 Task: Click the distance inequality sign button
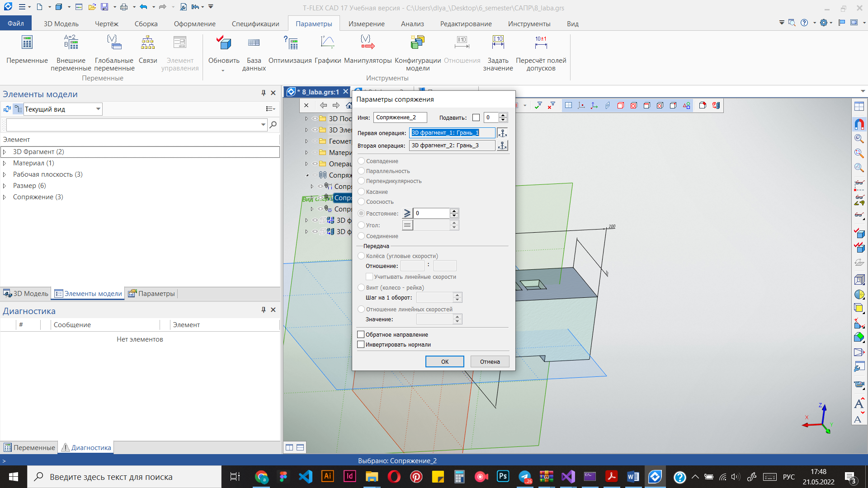pos(407,213)
